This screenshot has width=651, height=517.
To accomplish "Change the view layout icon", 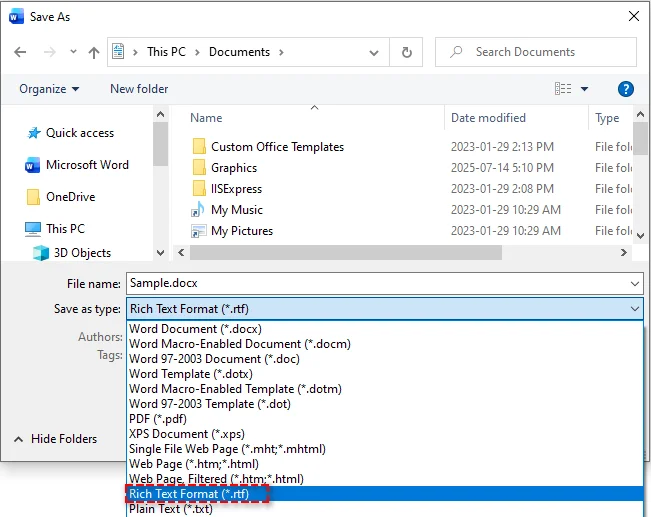I will pyautogui.click(x=563, y=88).
